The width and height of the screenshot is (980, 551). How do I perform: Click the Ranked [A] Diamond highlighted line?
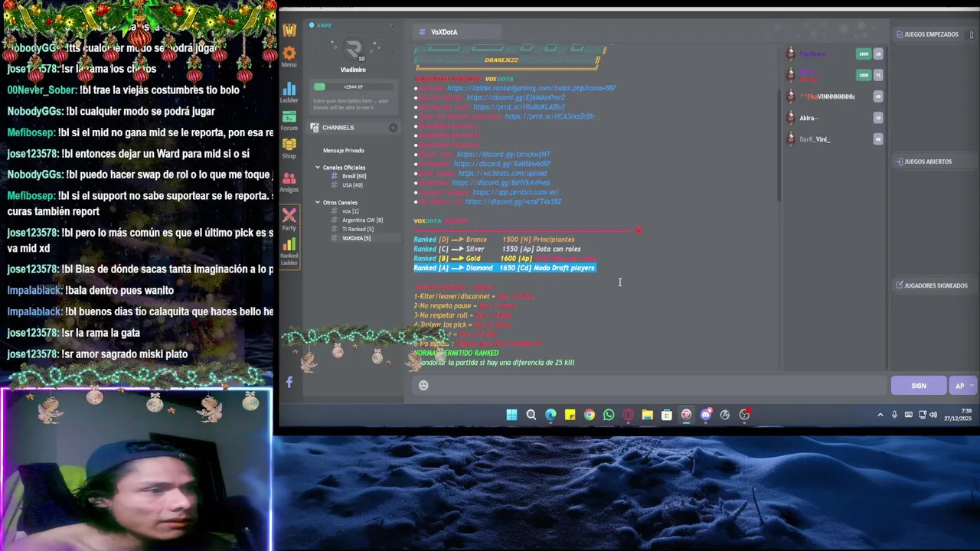pos(505,268)
